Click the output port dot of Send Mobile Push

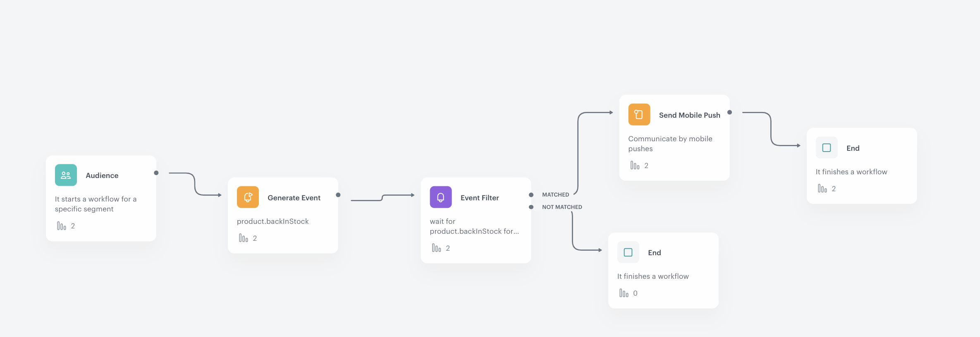pos(729,112)
